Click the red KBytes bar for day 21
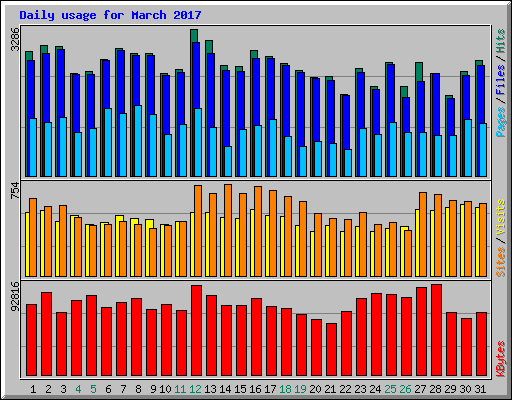512x400 pixels. pyautogui.click(x=331, y=350)
